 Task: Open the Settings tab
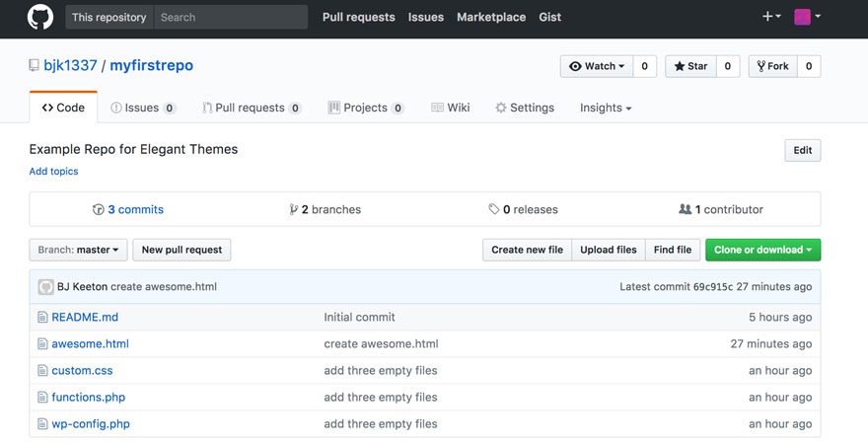525,108
